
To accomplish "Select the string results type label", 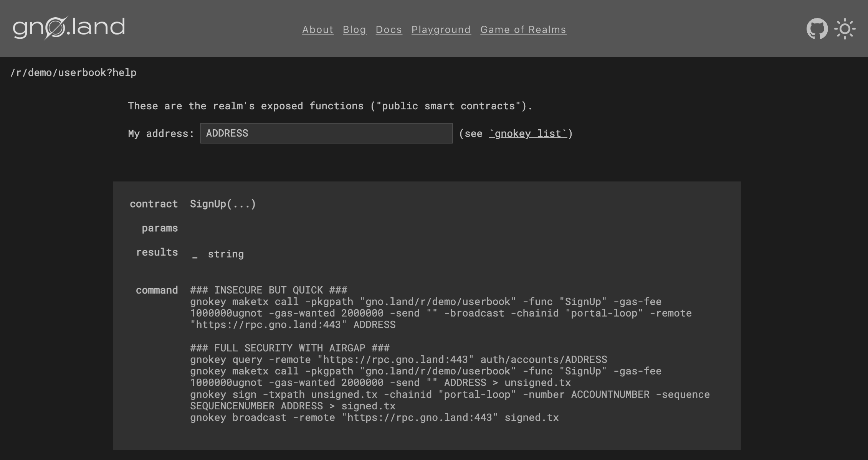I will (x=226, y=254).
